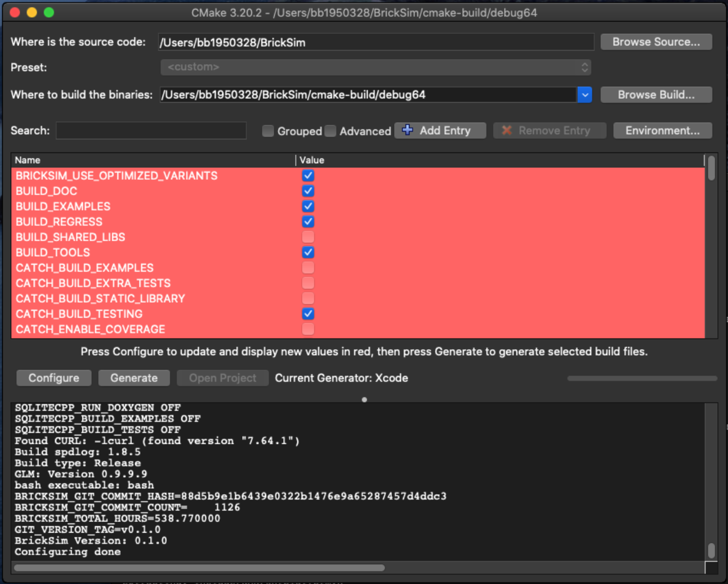Click Browse Source button

pos(656,42)
